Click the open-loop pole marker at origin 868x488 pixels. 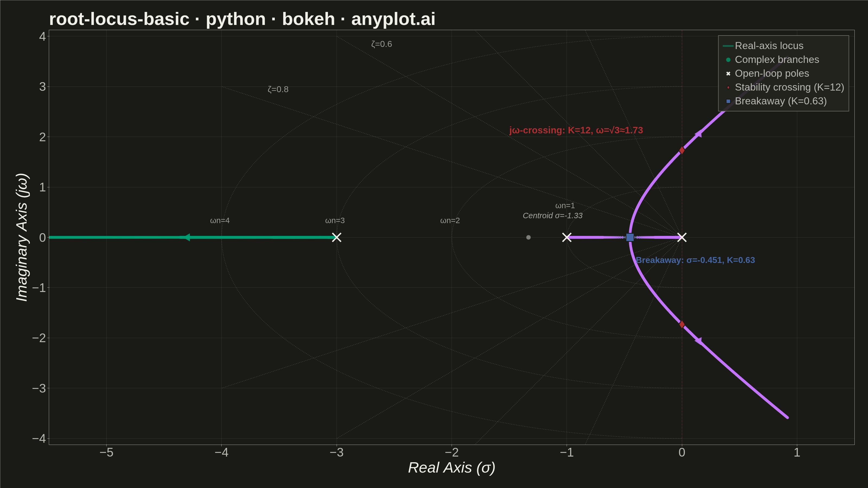682,237
